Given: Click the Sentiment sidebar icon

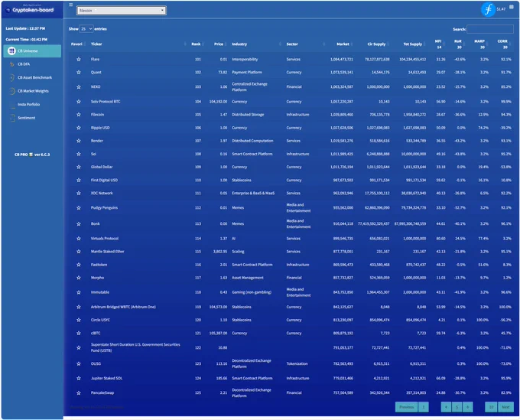Looking at the screenshot, I should [x=12, y=118].
